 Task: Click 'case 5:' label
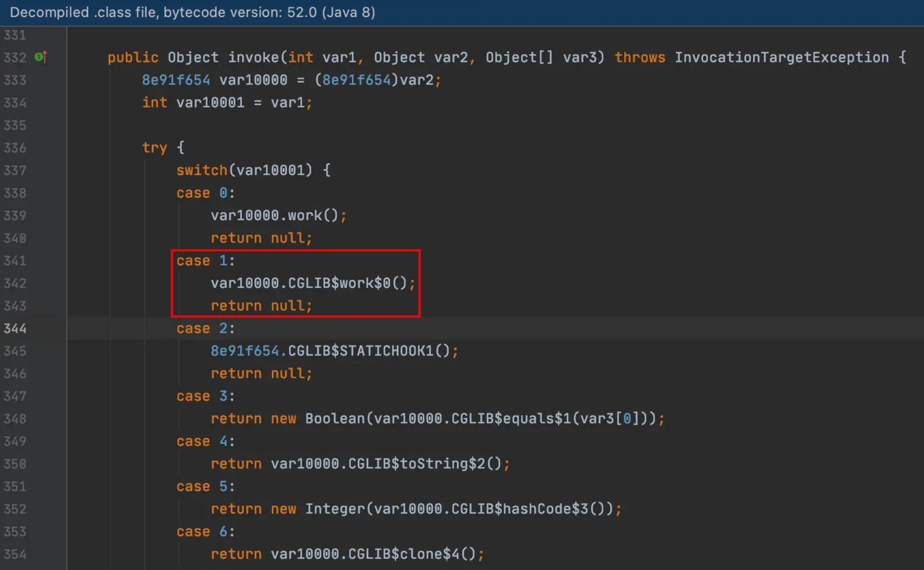pyautogui.click(x=205, y=487)
